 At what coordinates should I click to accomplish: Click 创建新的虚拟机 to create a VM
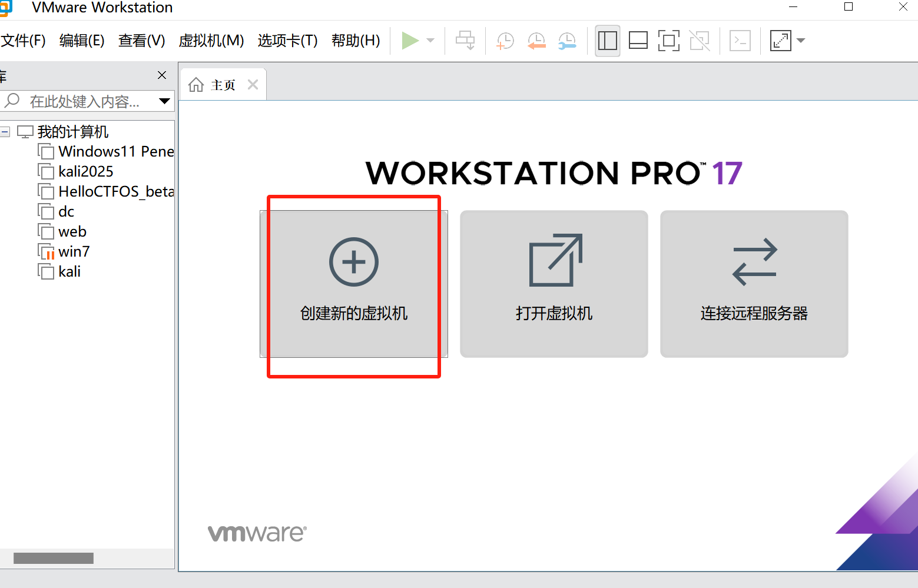(353, 284)
